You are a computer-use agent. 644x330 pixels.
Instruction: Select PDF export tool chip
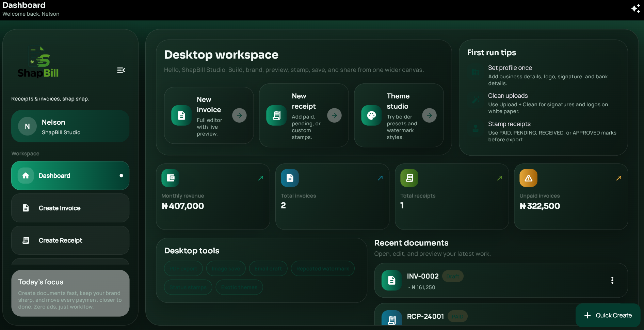(183, 268)
